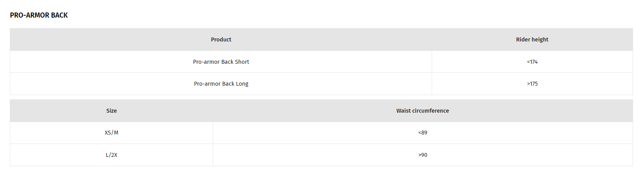Screen dimensions: 644x178
Task: Select the Product column header
Action: pyautogui.click(x=221, y=40)
